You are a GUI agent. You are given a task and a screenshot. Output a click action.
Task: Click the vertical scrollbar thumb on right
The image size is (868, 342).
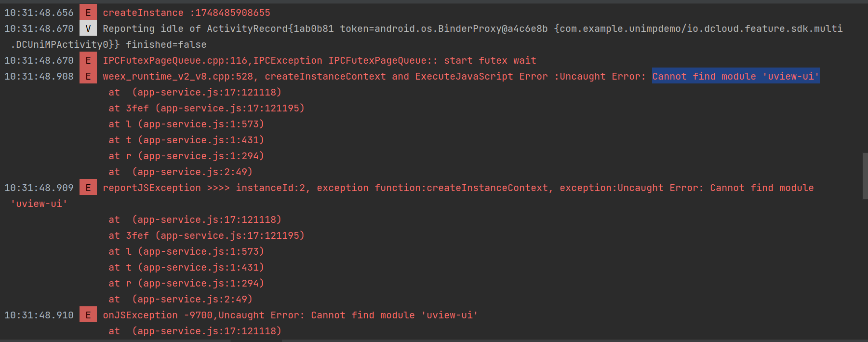(865, 176)
